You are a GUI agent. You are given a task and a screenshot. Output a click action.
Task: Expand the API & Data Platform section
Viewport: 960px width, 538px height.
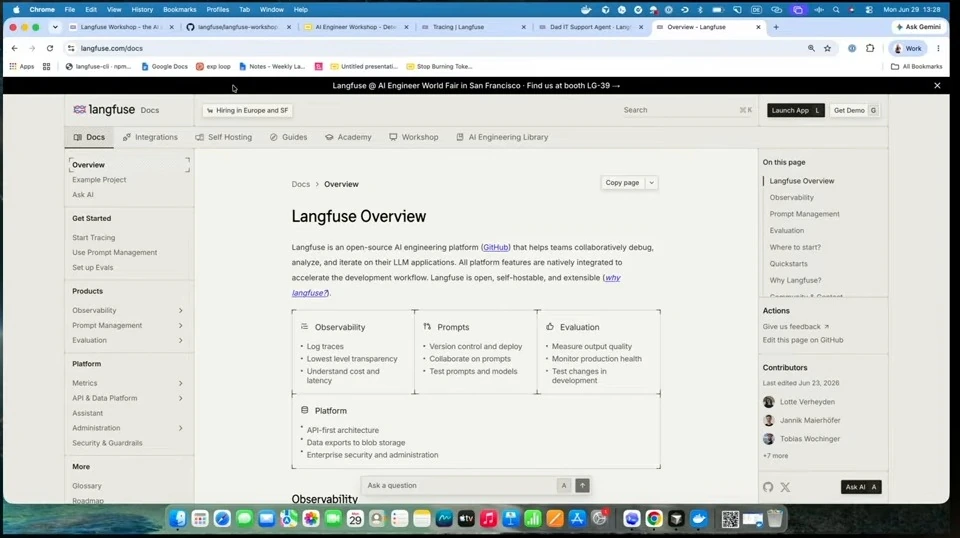click(181, 398)
